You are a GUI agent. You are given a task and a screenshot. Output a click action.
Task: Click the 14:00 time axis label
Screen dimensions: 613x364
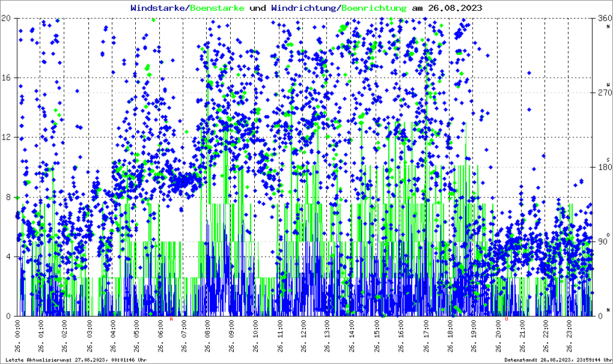click(352, 336)
